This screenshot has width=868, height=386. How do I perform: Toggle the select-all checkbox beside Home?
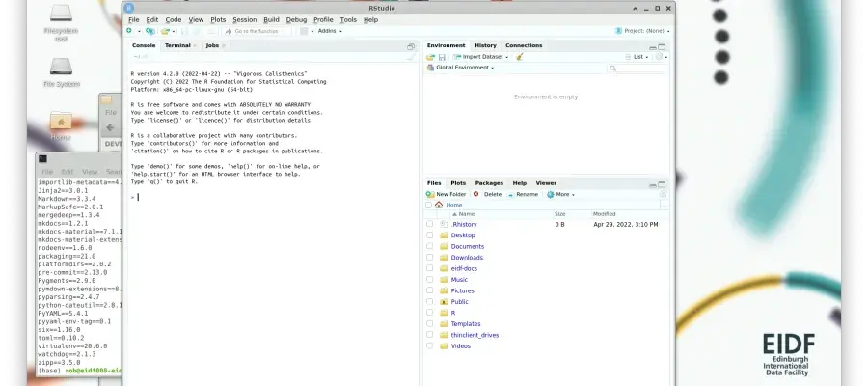[x=428, y=205]
